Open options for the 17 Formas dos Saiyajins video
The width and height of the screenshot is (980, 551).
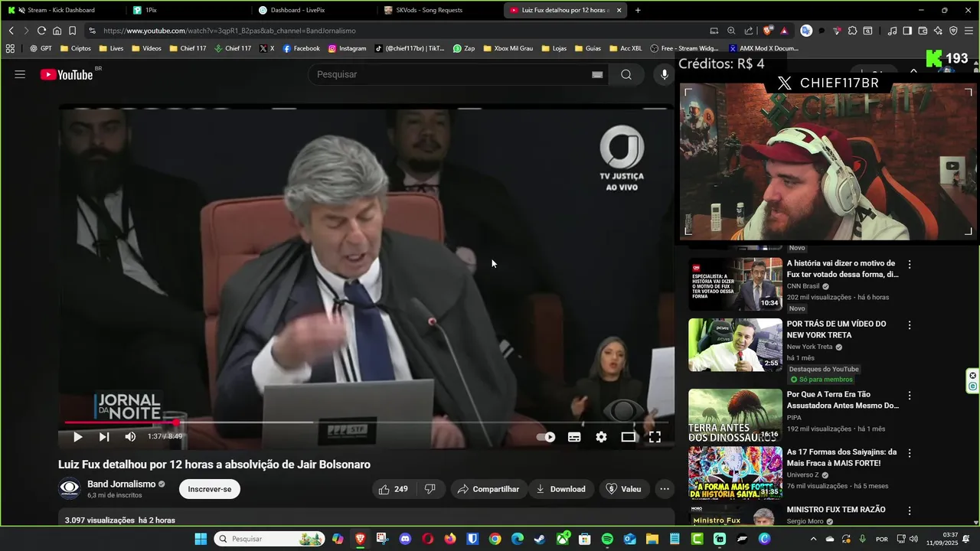pos(910,453)
